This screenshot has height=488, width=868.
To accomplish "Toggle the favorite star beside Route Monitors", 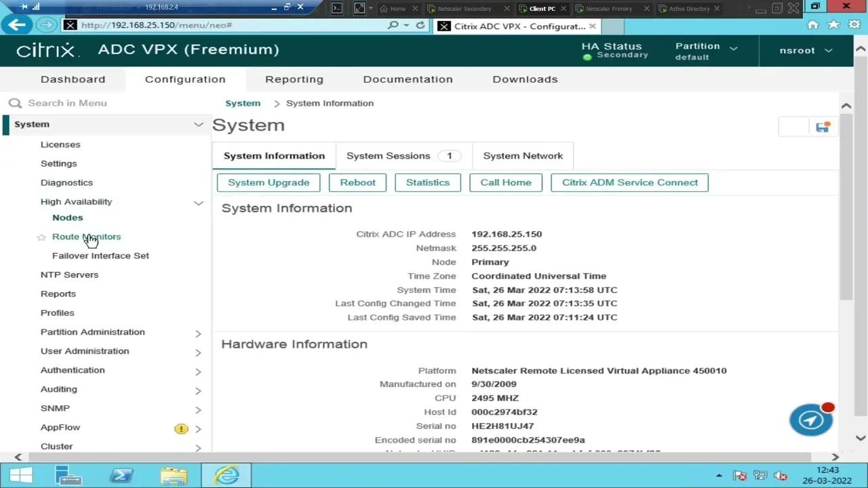I will (x=41, y=237).
